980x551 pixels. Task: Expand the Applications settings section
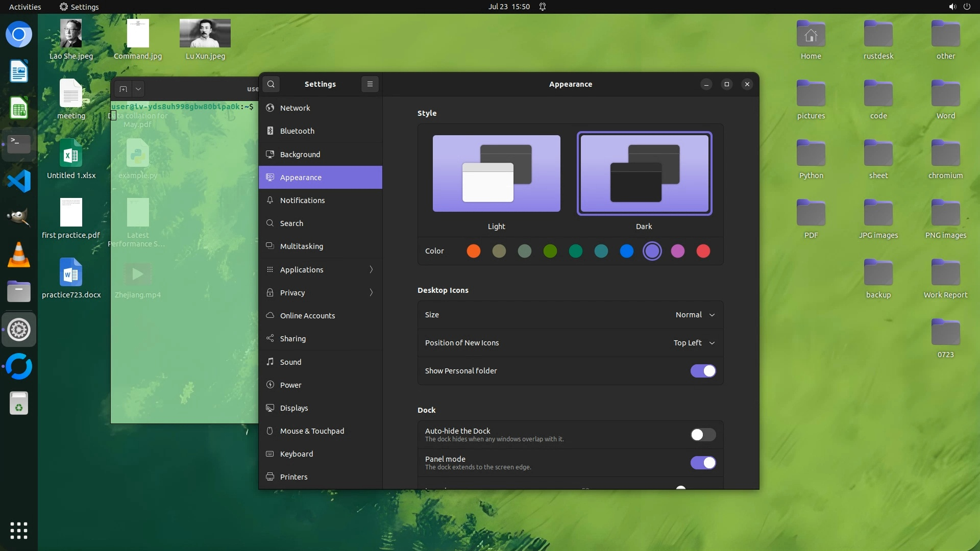(321, 269)
